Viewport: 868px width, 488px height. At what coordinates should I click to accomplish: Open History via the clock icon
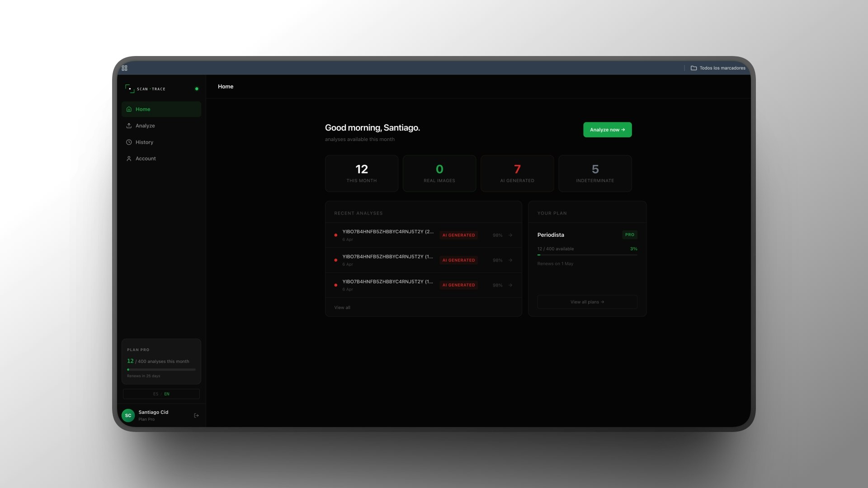(129, 142)
